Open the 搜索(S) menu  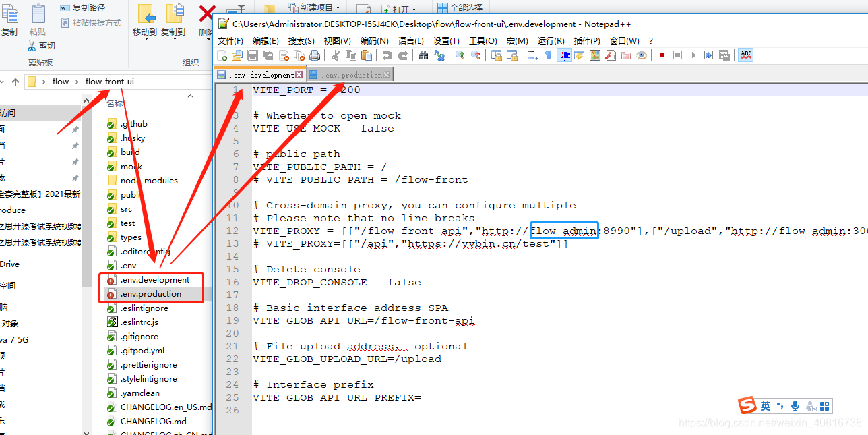coord(301,41)
